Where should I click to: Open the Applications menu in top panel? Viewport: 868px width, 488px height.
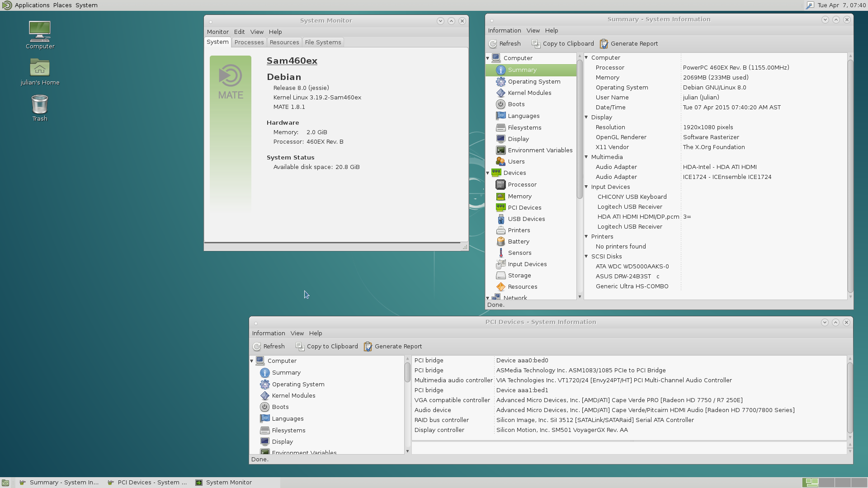32,5
